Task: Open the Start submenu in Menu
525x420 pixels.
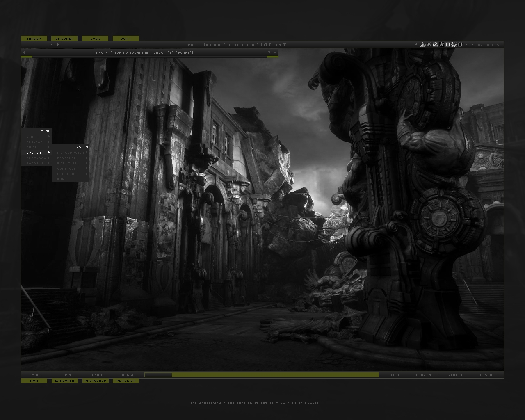Action: [x=37, y=137]
